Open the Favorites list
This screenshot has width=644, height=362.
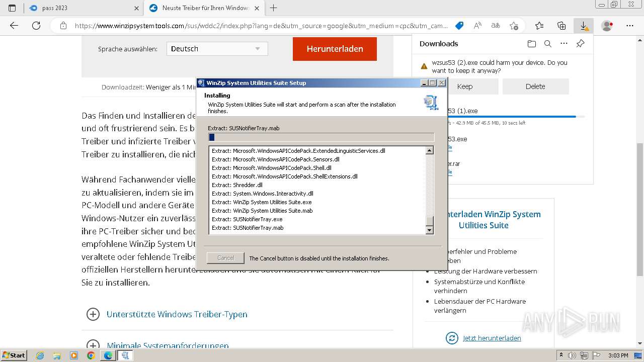click(x=539, y=26)
